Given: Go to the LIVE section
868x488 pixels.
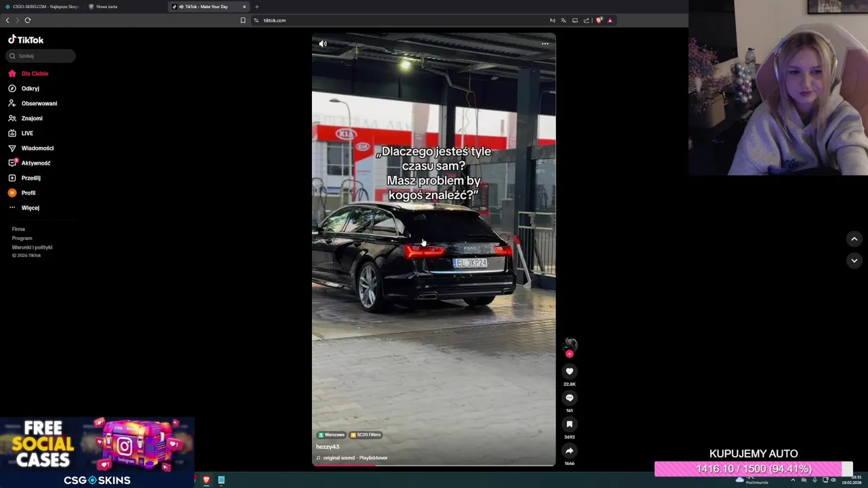Looking at the screenshot, I should click(21, 133).
